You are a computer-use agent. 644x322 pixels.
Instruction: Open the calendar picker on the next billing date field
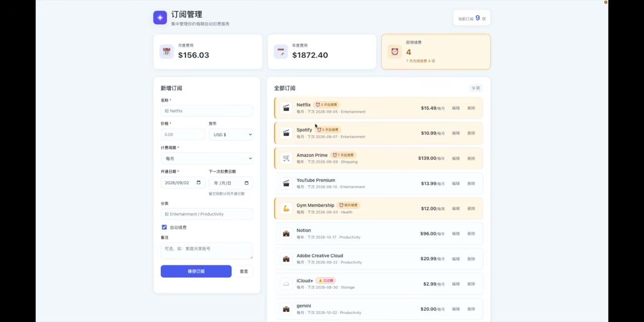pos(247,183)
